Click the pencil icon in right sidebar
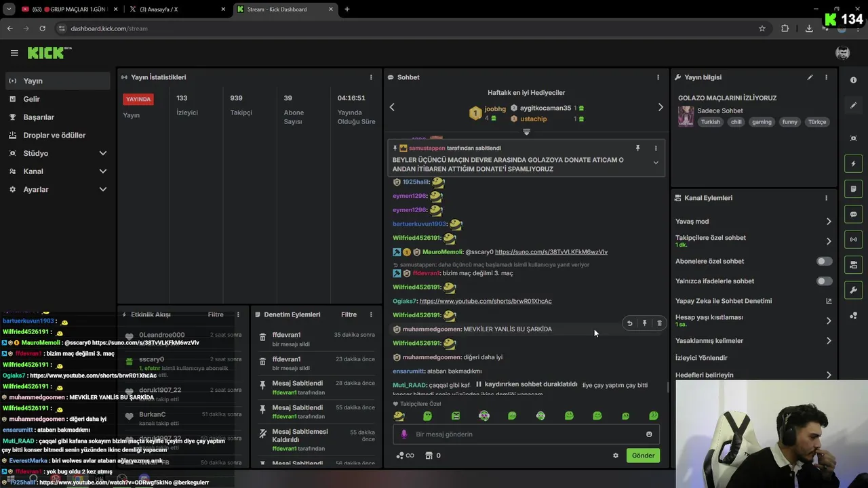The height and width of the screenshot is (488, 868). [x=853, y=106]
